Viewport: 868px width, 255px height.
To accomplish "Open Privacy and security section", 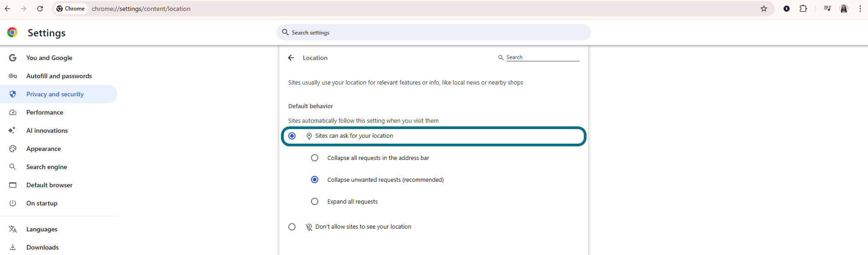I will point(59,94).
